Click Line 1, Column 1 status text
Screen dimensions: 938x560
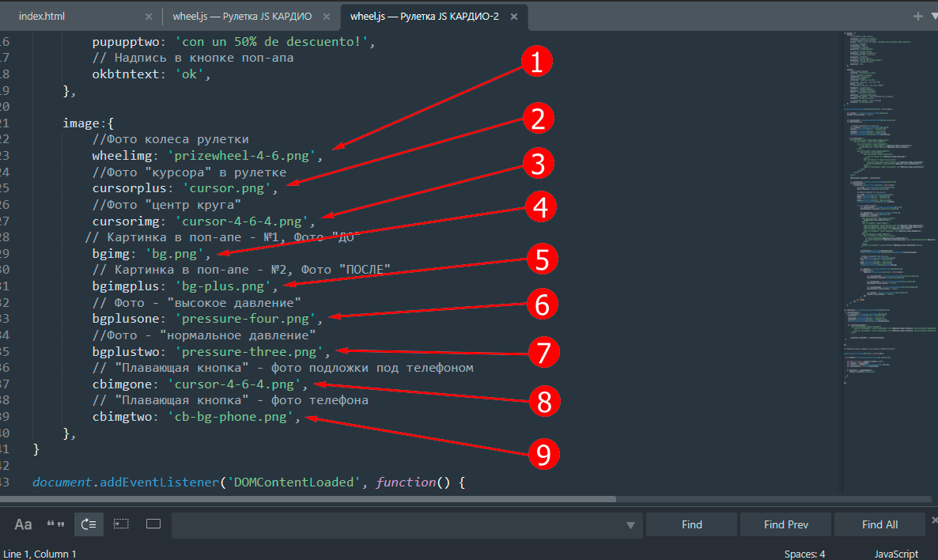tap(40, 554)
